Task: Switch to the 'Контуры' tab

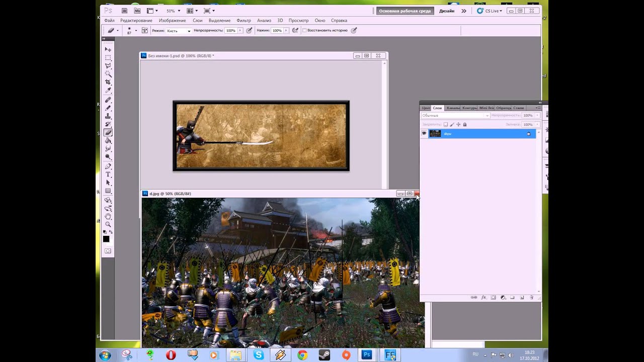Action: (x=469, y=108)
